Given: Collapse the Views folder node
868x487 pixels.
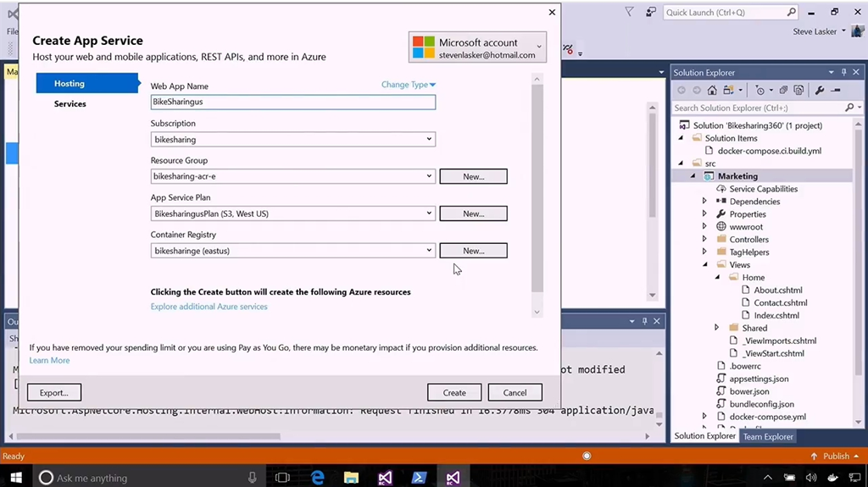Looking at the screenshot, I should [704, 265].
